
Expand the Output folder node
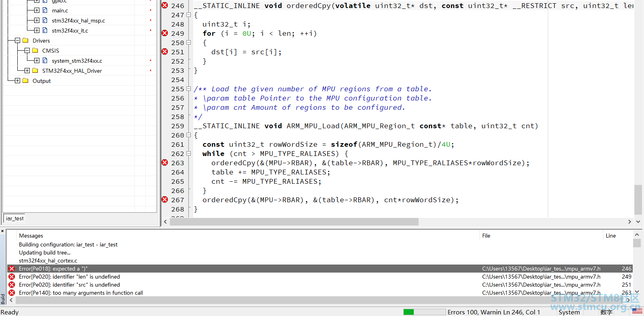click(17, 81)
